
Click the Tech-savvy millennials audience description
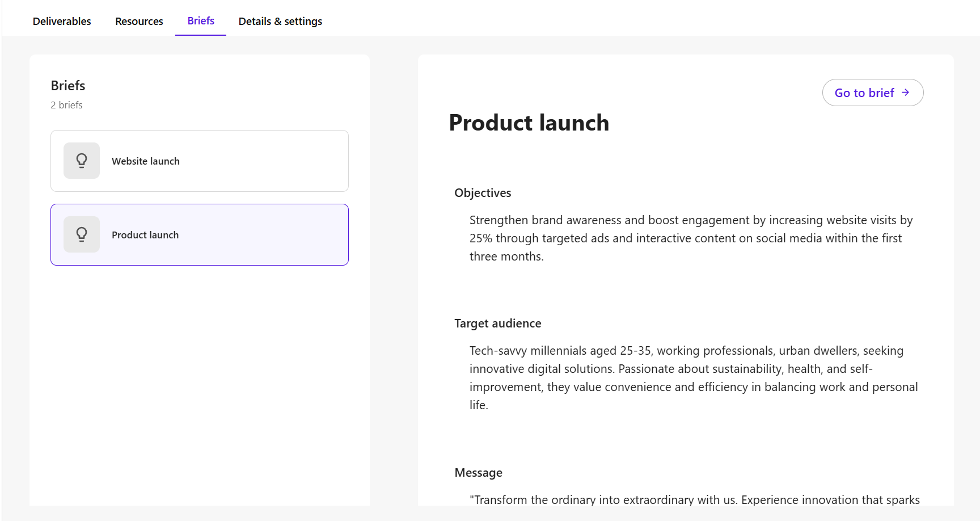pos(694,378)
